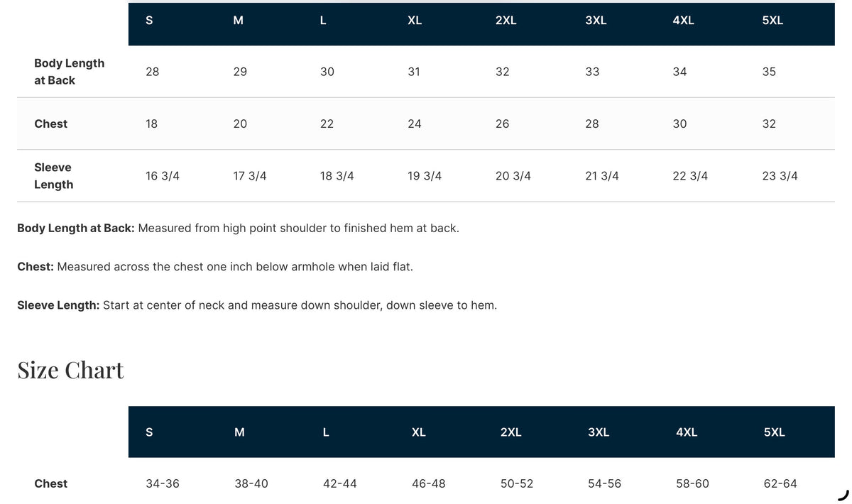This screenshot has width=852, height=504.
Task: Select the 34-36 chest size value
Action: point(163,483)
